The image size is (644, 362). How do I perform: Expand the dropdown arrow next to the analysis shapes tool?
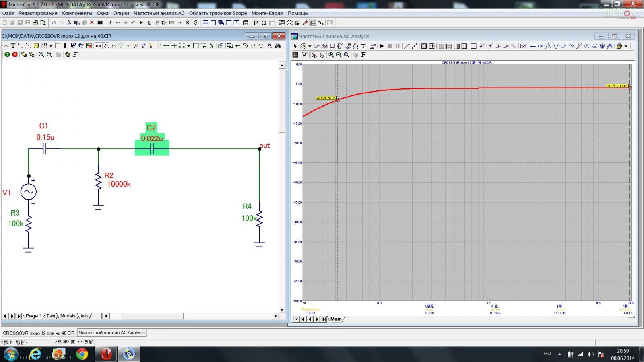click(310, 46)
